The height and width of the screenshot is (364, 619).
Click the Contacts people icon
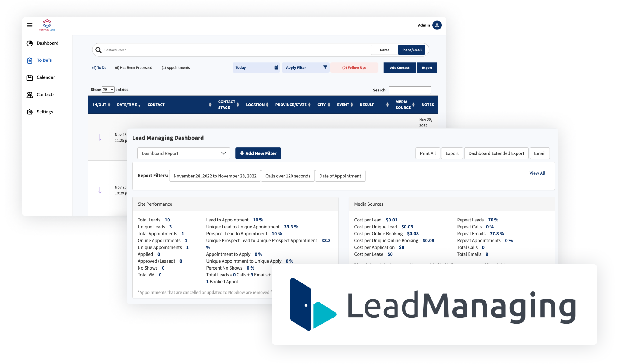pos(29,95)
